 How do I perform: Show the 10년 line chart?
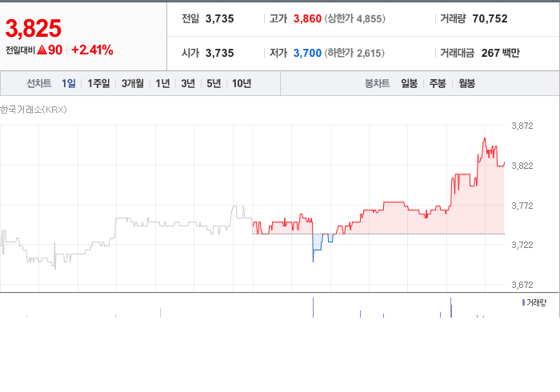[242, 83]
